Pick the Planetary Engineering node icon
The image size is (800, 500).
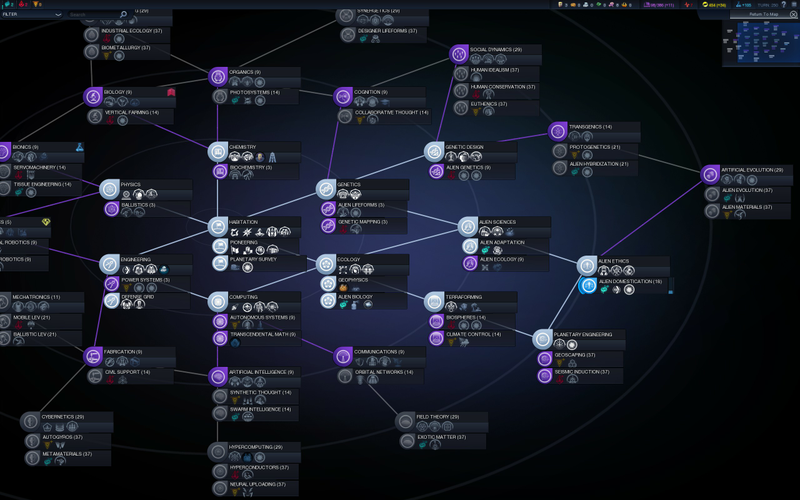pyautogui.click(x=542, y=339)
